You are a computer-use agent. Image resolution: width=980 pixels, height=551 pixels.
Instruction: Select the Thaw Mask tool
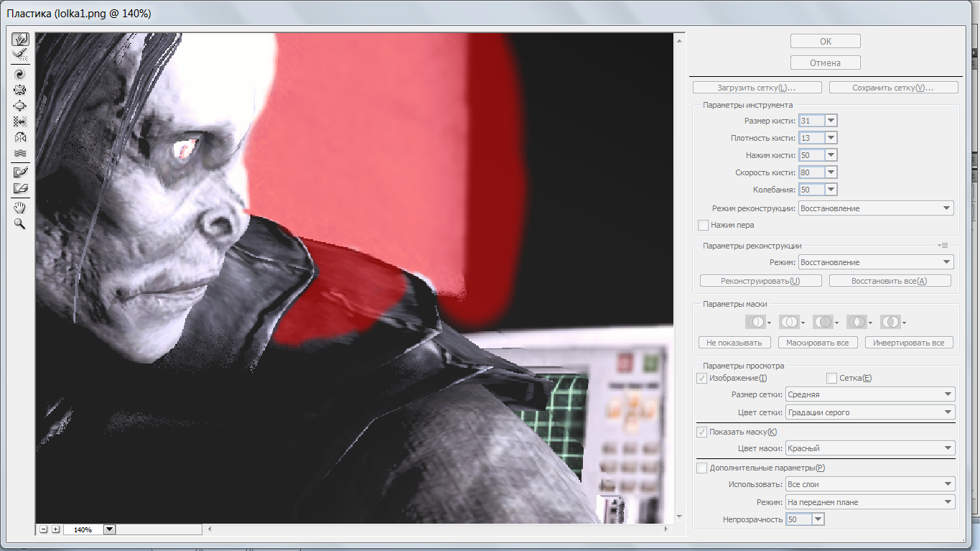coord(20,187)
